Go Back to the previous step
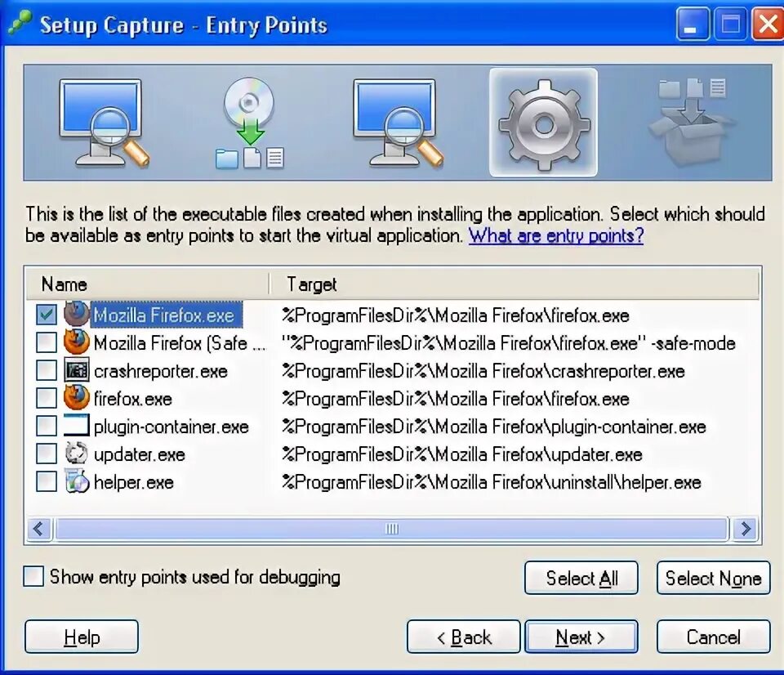The height and width of the screenshot is (675, 784). tap(464, 637)
